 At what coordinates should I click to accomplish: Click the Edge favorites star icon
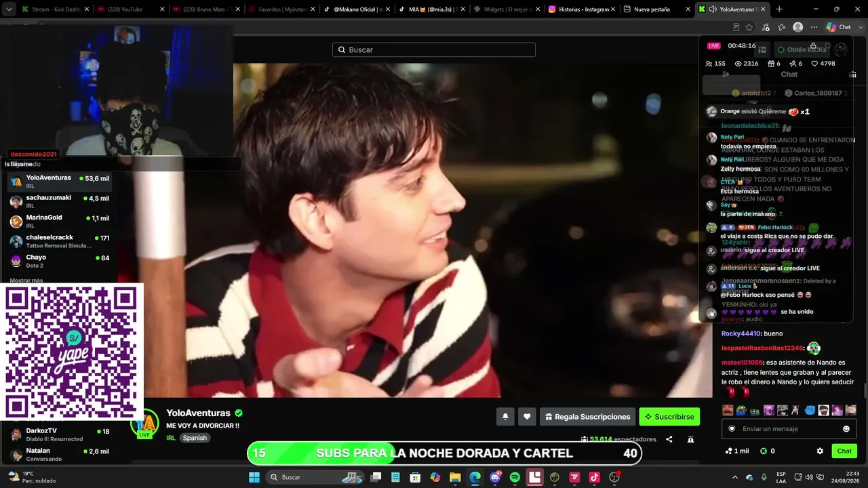click(x=749, y=27)
